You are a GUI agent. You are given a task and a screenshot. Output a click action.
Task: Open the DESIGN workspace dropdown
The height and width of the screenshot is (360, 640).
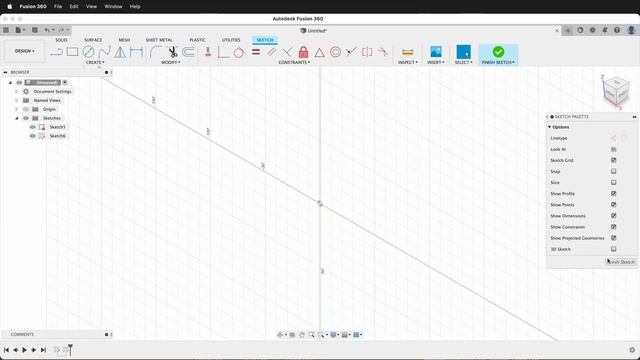click(x=24, y=51)
